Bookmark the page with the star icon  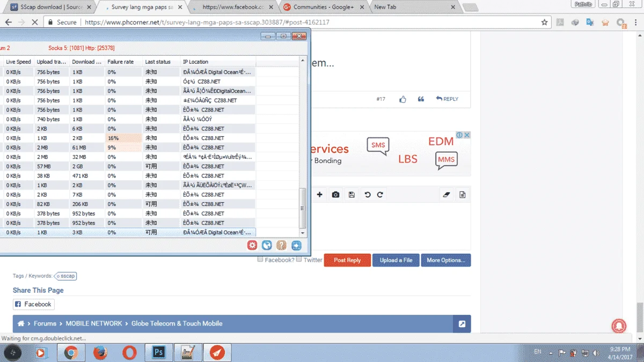544,23
